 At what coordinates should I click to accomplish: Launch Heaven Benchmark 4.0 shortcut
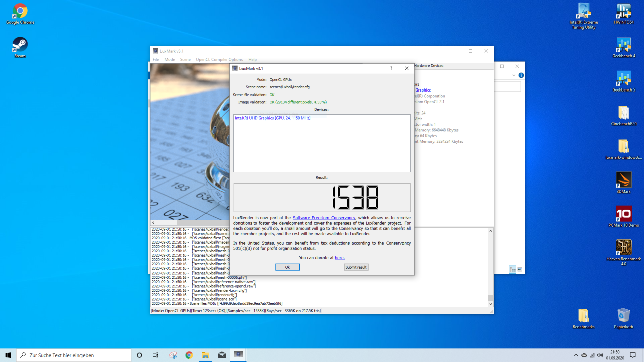(624, 253)
